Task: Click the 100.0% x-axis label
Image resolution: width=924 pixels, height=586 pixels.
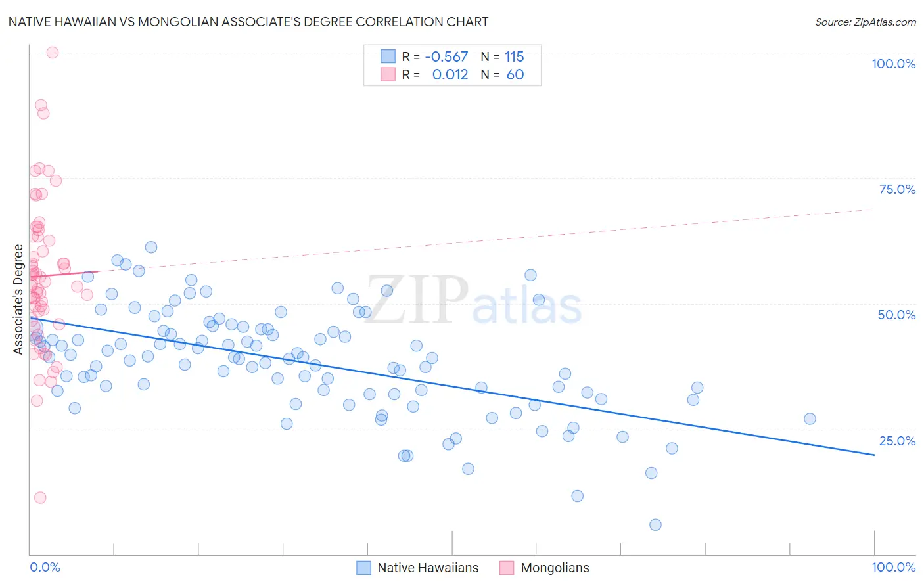Action: click(x=894, y=567)
